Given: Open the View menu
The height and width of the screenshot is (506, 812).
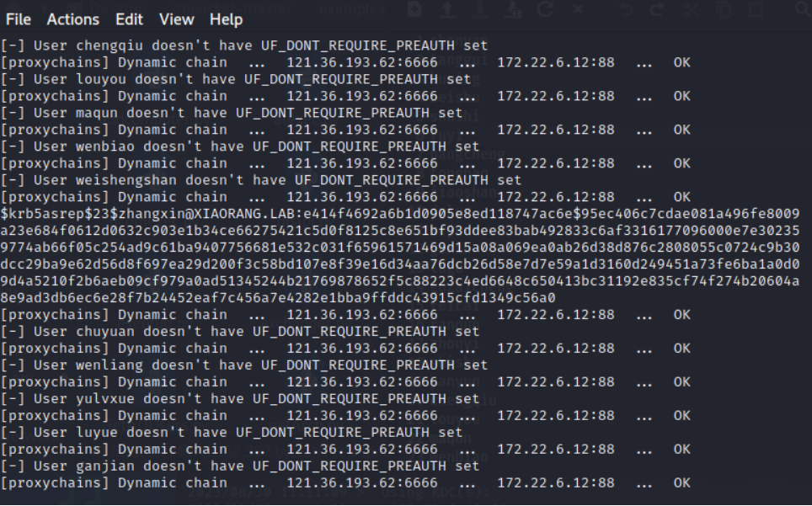Looking at the screenshot, I should [177, 19].
